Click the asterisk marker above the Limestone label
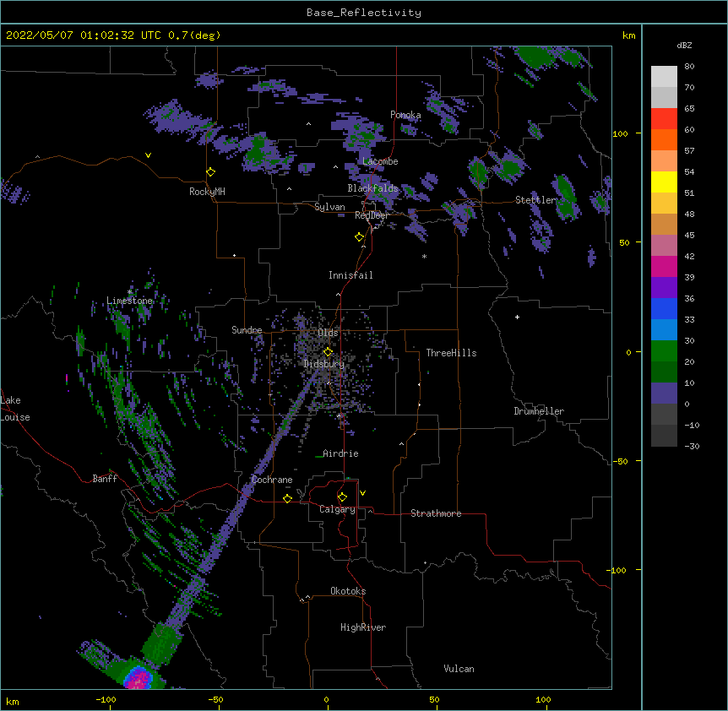The image size is (728, 711). click(129, 292)
